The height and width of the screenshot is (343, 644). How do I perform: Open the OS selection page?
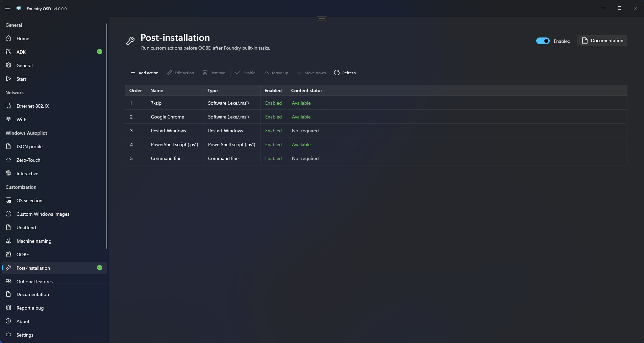(x=54, y=201)
